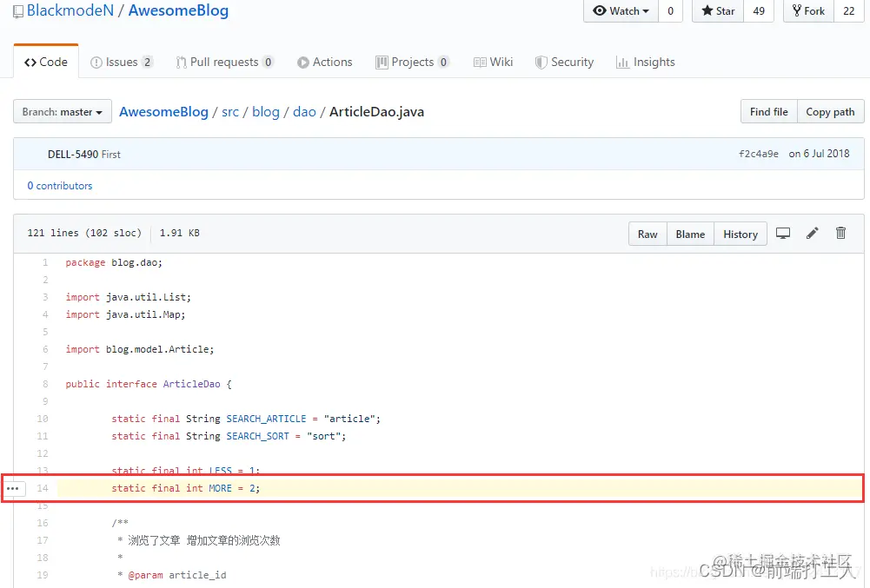Viewport: 870px width, 588px height.
Task: Click the SEARCH_ARTICLE constant line
Action: pos(246,419)
